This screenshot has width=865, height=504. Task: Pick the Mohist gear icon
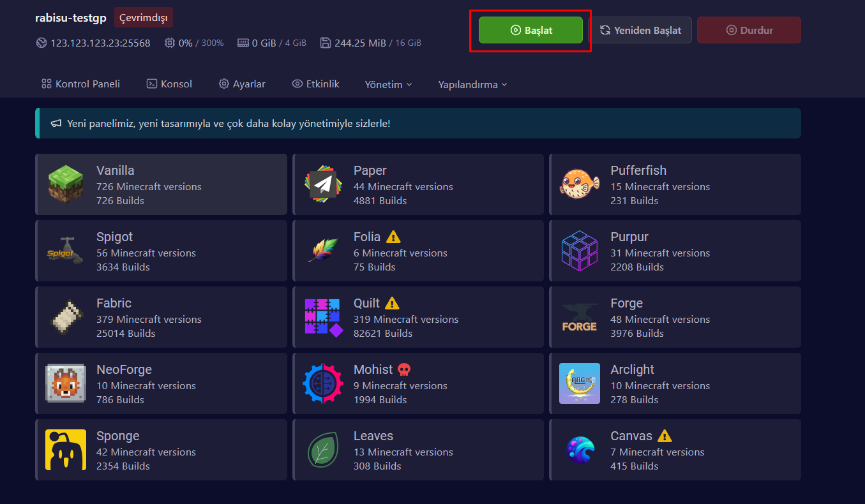point(323,383)
